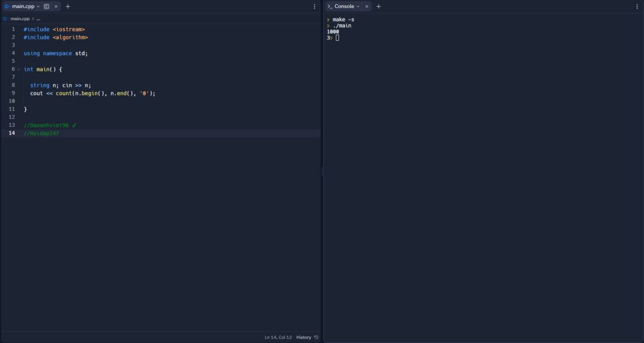Click main.cpp in the breadcrumb path
Image resolution: width=644 pixels, height=343 pixels.
pos(20,19)
